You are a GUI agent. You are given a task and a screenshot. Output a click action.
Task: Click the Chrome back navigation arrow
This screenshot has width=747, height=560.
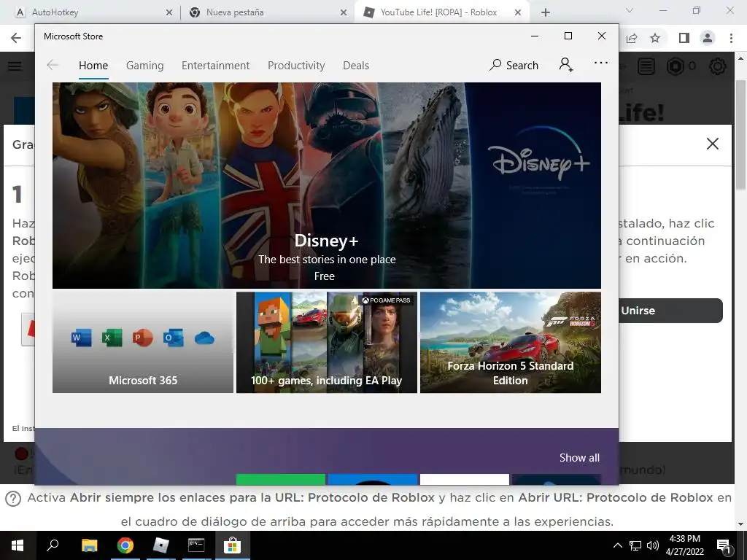[x=16, y=38]
